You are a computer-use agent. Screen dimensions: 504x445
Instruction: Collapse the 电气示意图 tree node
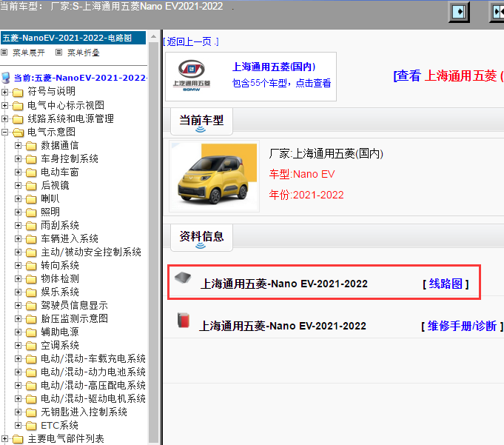[x=4, y=132]
